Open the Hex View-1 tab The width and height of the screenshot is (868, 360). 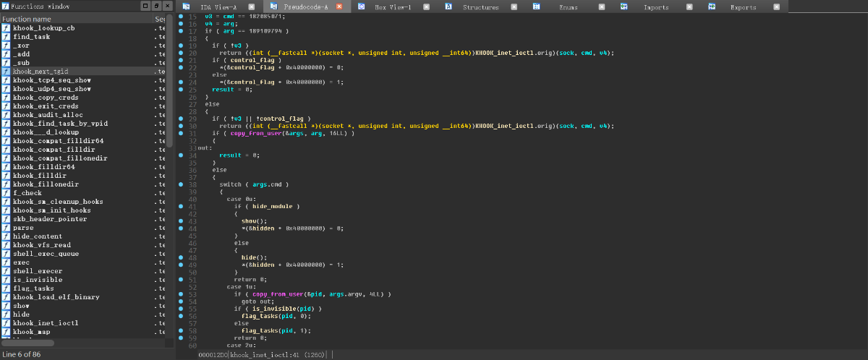pyautogui.click(x=393, y=7)
